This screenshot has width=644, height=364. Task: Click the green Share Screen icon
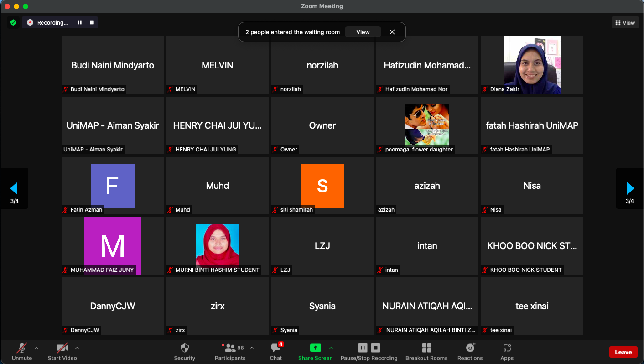[315, 348]
